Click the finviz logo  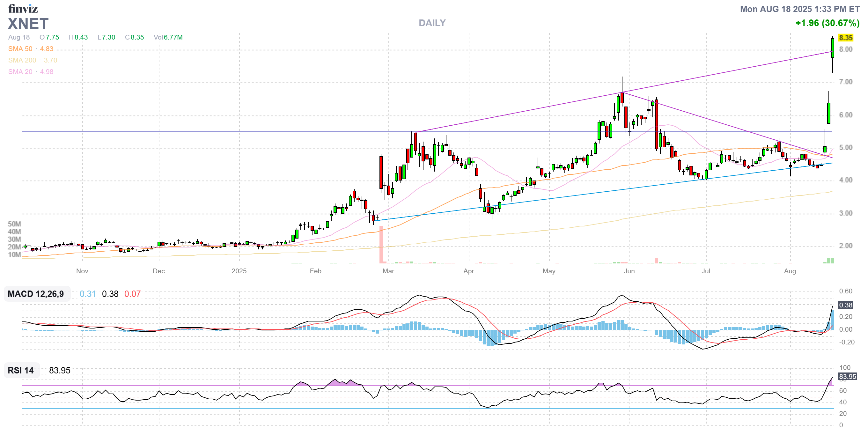click(23, 8)
